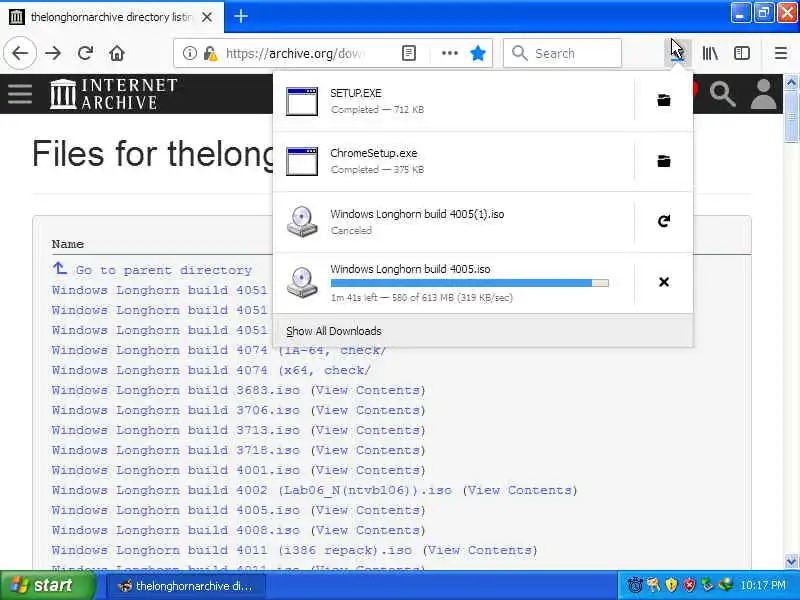This screenshot has width=800, height=600.
Task: Cancel the build 4005.iso download
Action: click(x=663, y=282)
